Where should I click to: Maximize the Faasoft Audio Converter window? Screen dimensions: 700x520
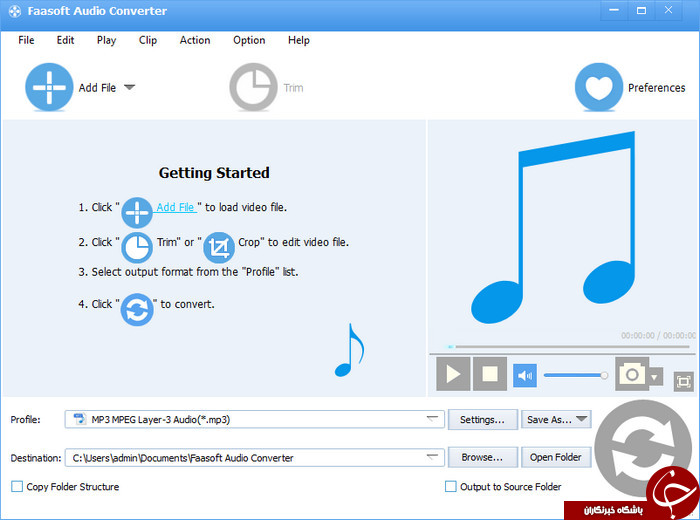[x=642, y=10]
